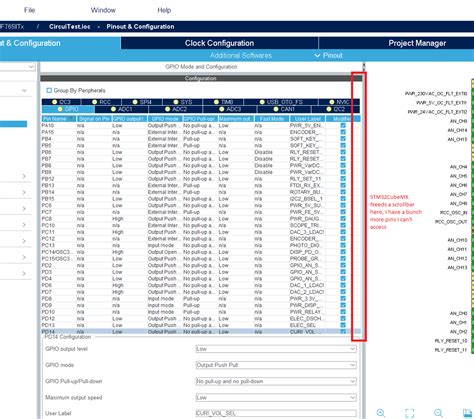
Task: Open the GPIO output level dropdown
Action: [276, 349]
